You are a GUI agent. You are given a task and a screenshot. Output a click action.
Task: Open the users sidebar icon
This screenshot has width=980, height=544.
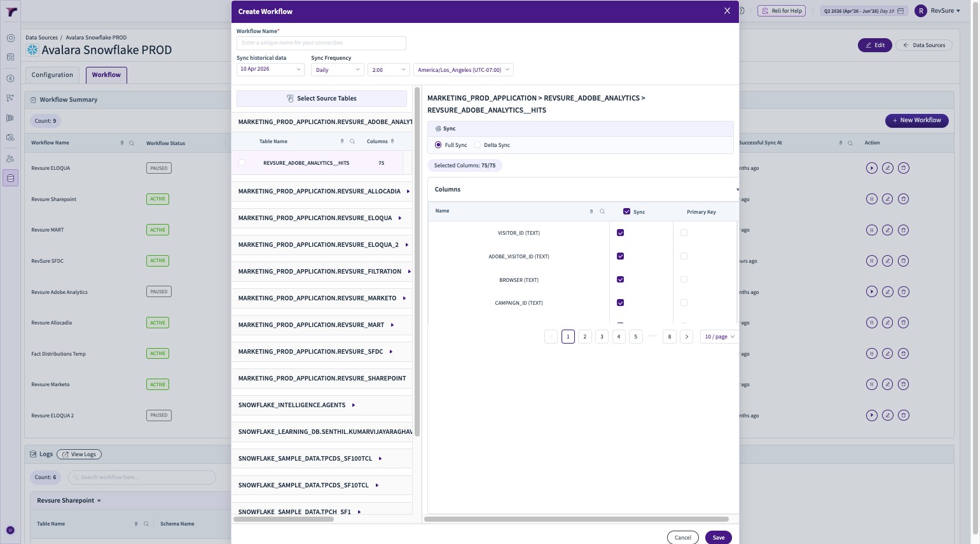[x=10, y=158]
